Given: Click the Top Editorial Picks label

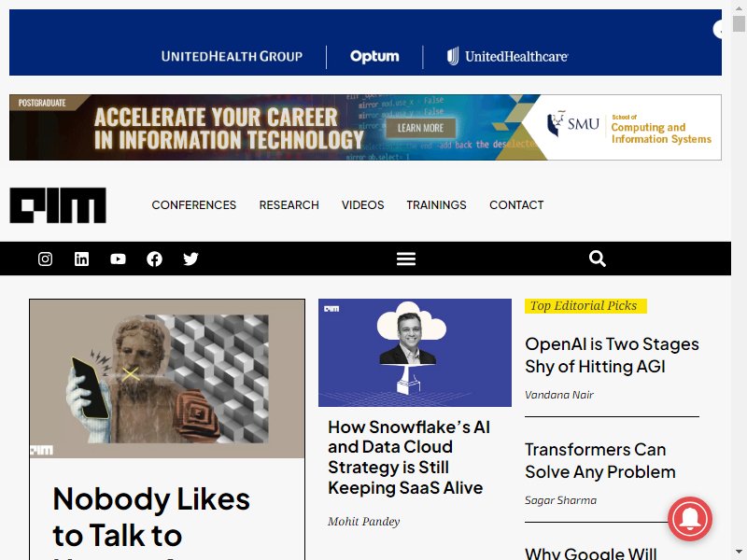Looking at the screenshot, I should [x=585, y=306].
